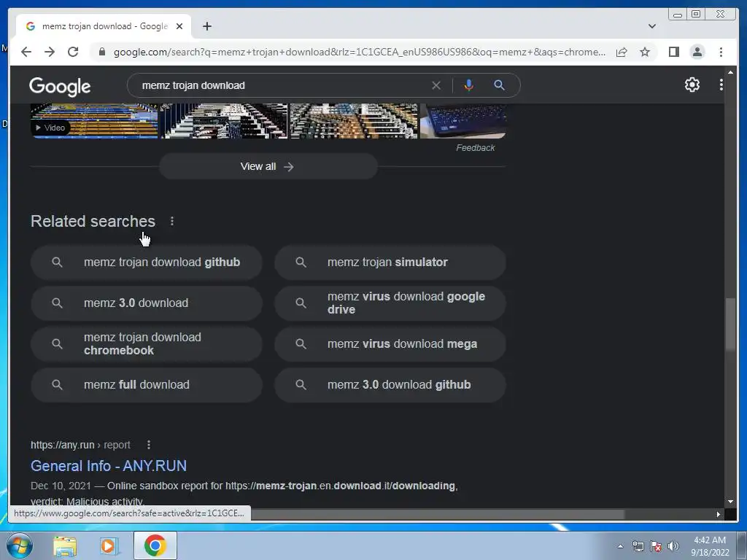
Task: Click the horizontal scroll right arrow
Action: point(719,514)
